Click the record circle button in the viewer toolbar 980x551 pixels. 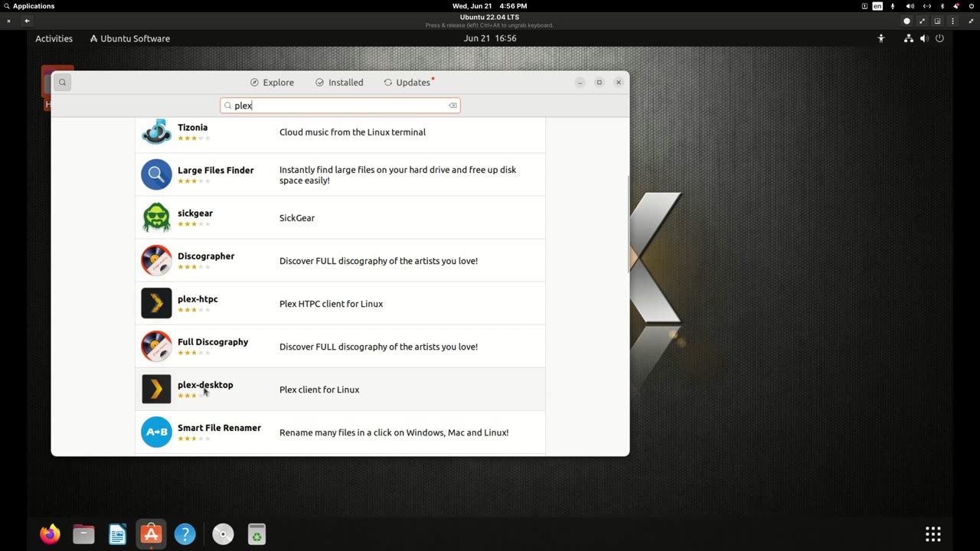point(906,21)
